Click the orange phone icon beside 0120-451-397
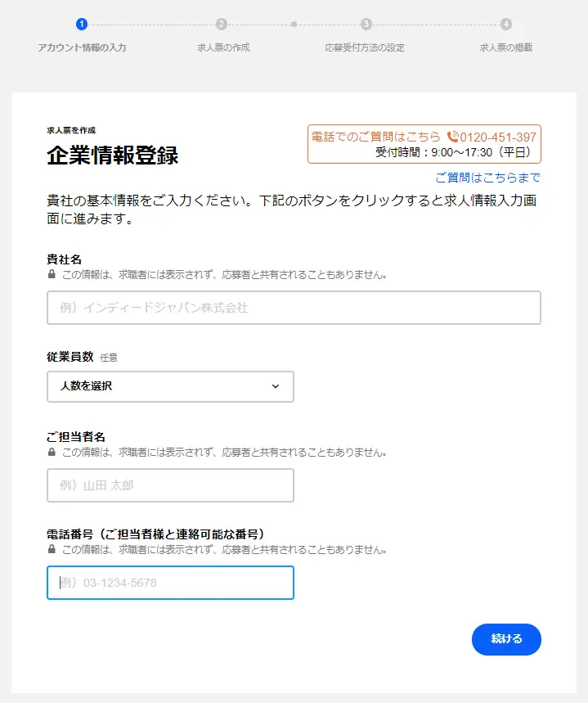This screenshot has height=703, width=588. pyautogui.click(x=453, y=137)
